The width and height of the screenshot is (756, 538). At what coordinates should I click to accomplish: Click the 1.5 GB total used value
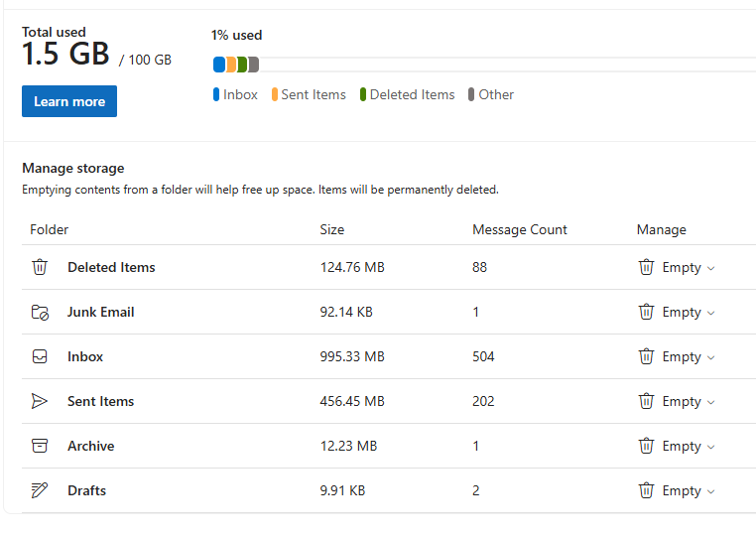tap(65, 54)
